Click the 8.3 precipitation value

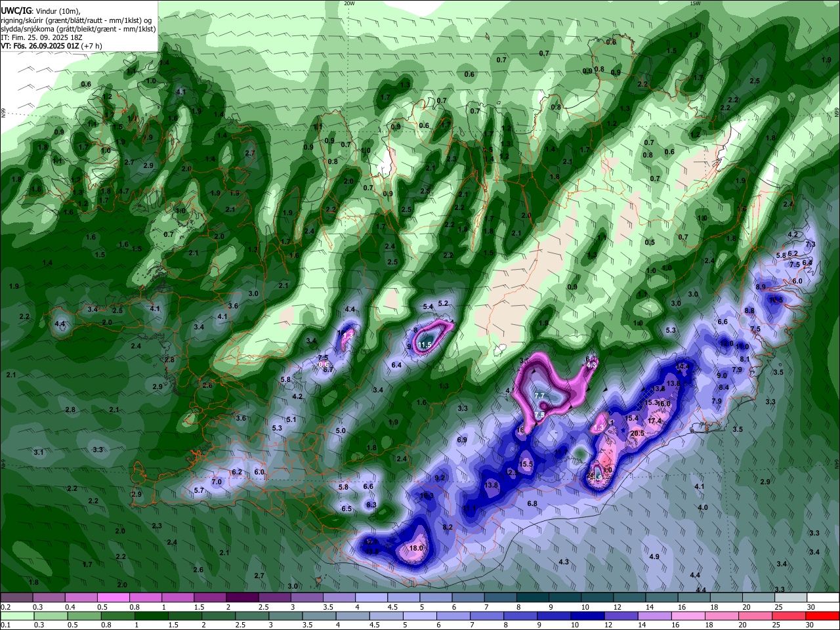pos(371,505)
